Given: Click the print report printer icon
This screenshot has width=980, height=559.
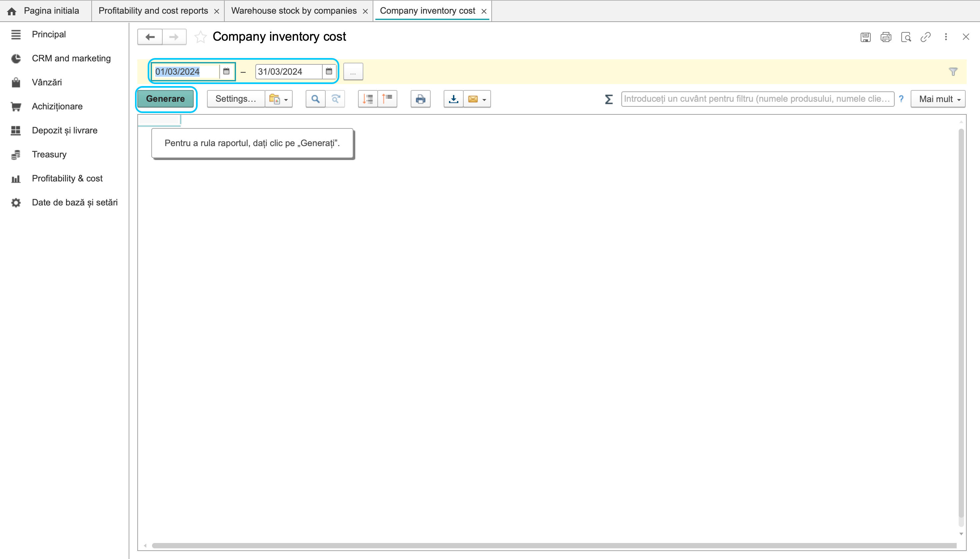Looking at the screenshot, I should pos(420,99).
